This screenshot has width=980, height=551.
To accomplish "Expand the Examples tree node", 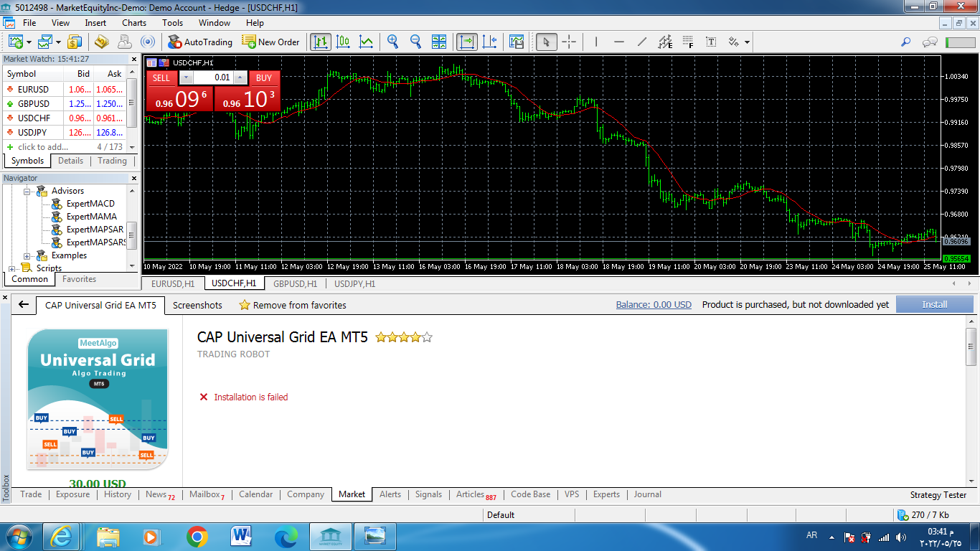I will (x=28, y=255).
